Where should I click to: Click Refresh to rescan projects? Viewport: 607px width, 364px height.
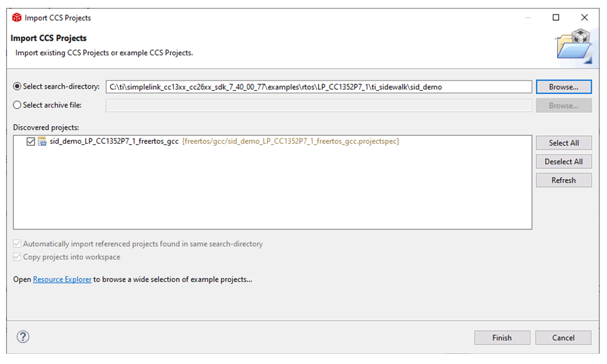click(564, 180)
